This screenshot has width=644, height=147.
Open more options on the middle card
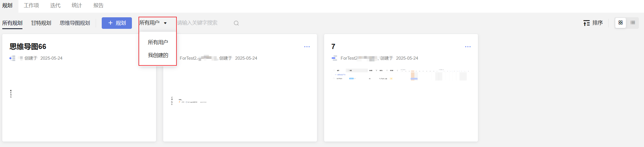pyautogui.click(x=307, y=47)
